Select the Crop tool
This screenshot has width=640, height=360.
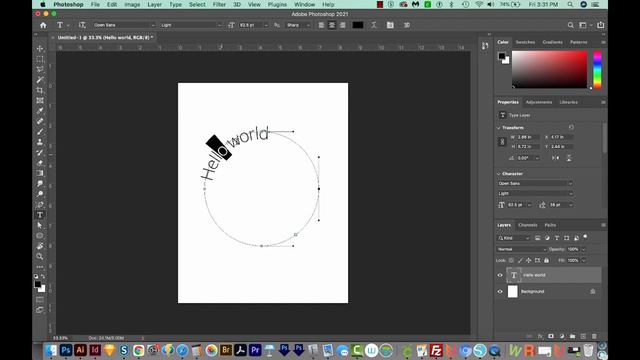[x=40, y=90]
